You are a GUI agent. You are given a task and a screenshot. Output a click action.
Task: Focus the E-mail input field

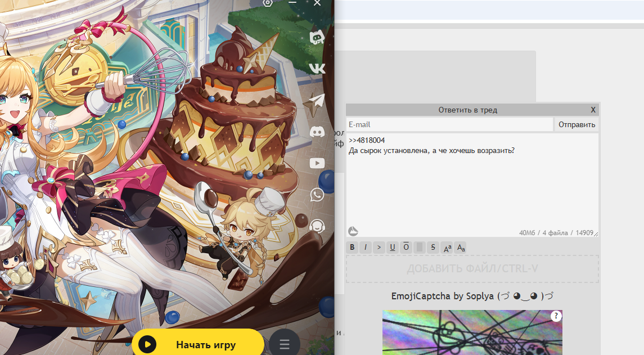pos(449,124)
